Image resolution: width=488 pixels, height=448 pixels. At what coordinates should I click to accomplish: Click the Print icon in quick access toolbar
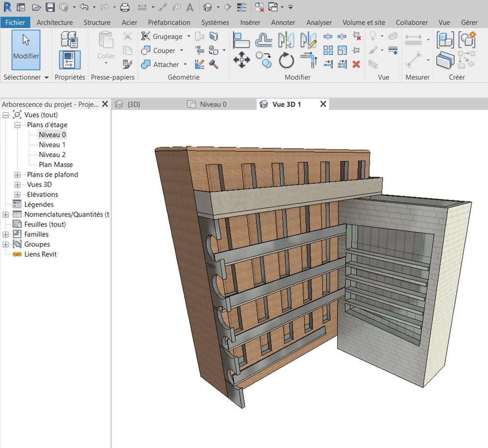click(125, 7)
